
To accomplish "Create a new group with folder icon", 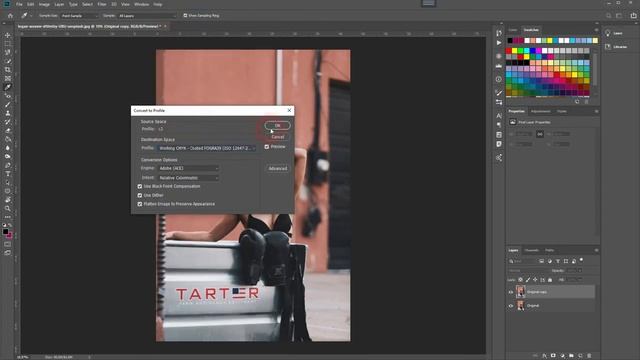I will (571, 356).
